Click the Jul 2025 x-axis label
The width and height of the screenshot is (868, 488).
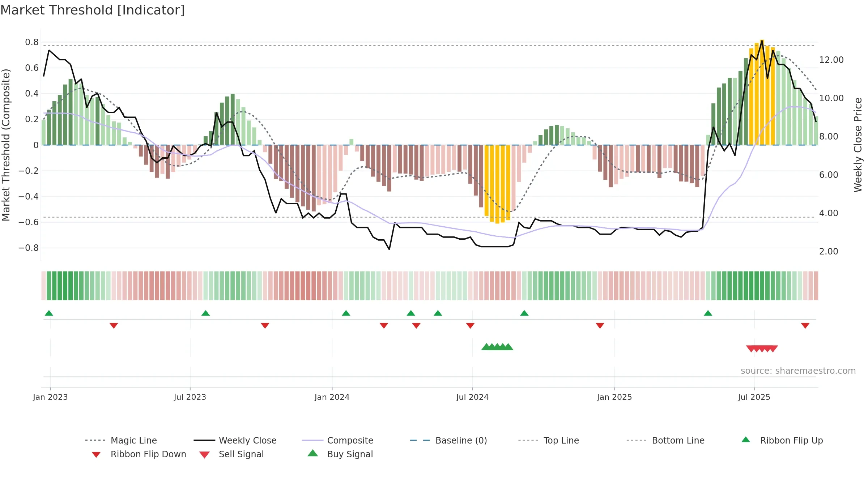pos(754,397)
